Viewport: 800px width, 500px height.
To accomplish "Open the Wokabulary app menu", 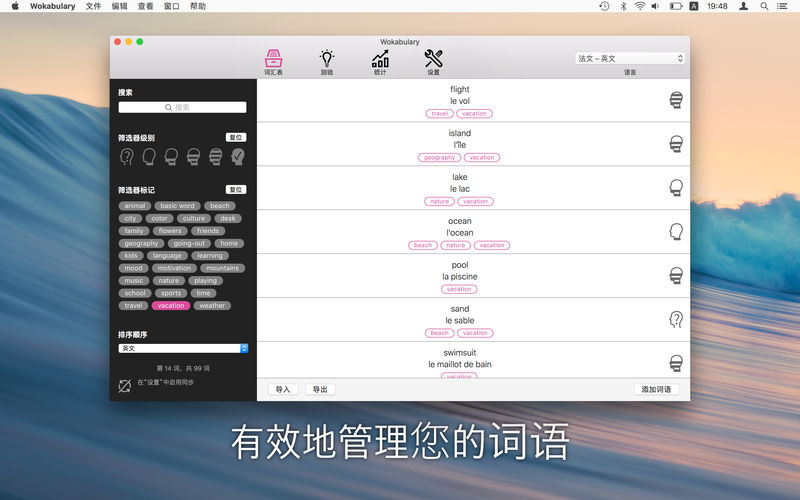I will [53, 6].
